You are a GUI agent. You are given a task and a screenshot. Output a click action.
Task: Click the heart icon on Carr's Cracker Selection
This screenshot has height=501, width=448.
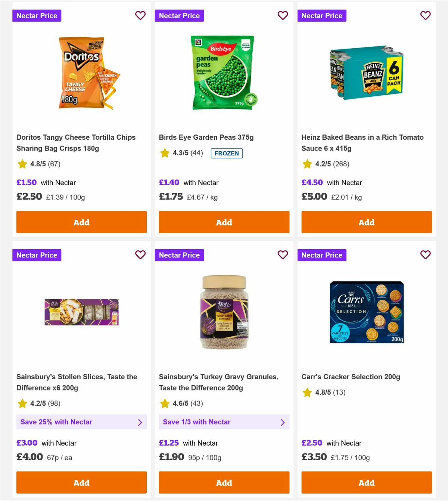(x=425, y=255)
